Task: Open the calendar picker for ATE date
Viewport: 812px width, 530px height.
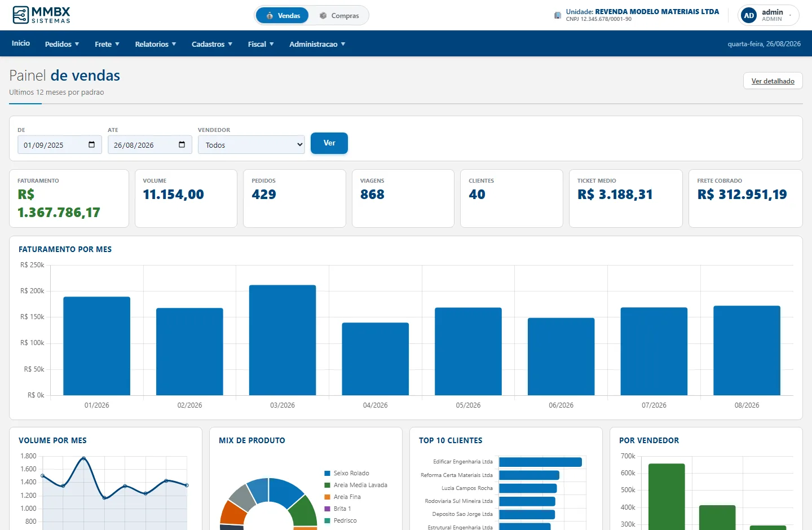Action: (x=182, y=145)
